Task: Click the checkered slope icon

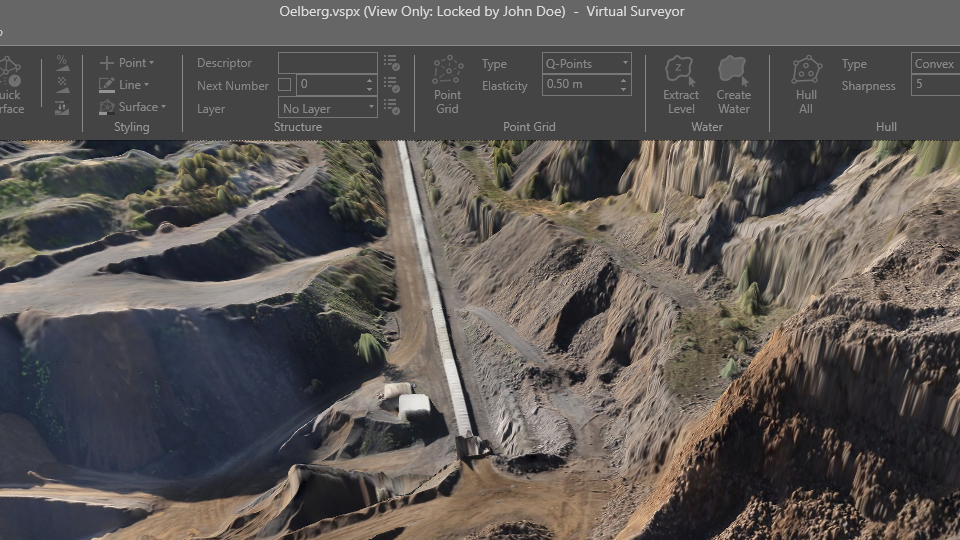Action: coord(63,84)
